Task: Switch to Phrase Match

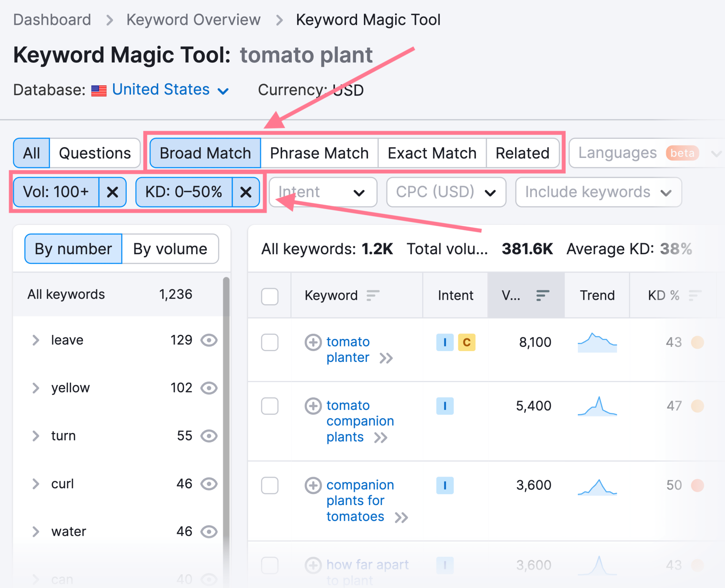Action: coord(319,153)
